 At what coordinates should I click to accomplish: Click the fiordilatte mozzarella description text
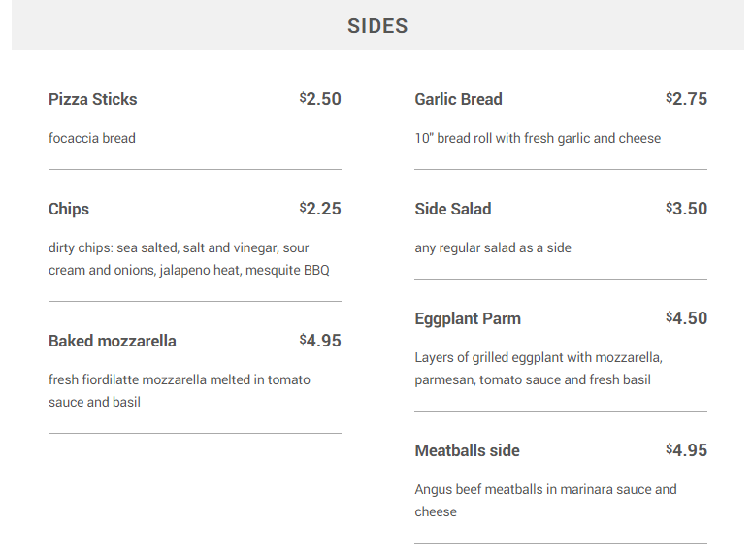click(180, 390)
